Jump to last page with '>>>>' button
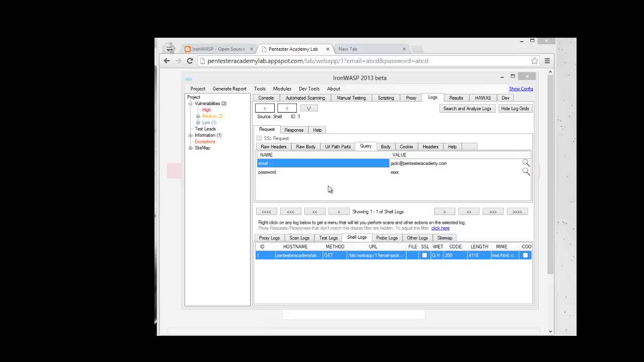 pyautogui.click(x=517, y=212)
